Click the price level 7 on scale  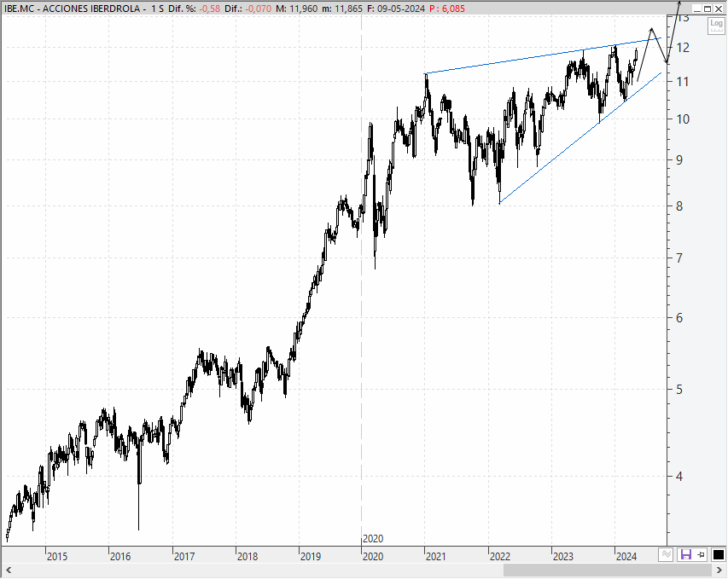(679, 258)
